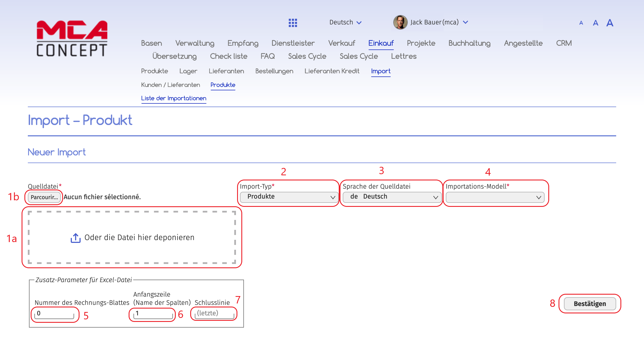Select the medium font size icon
Viewport: 644px width, 358px height.
click(x=595, y=23)
